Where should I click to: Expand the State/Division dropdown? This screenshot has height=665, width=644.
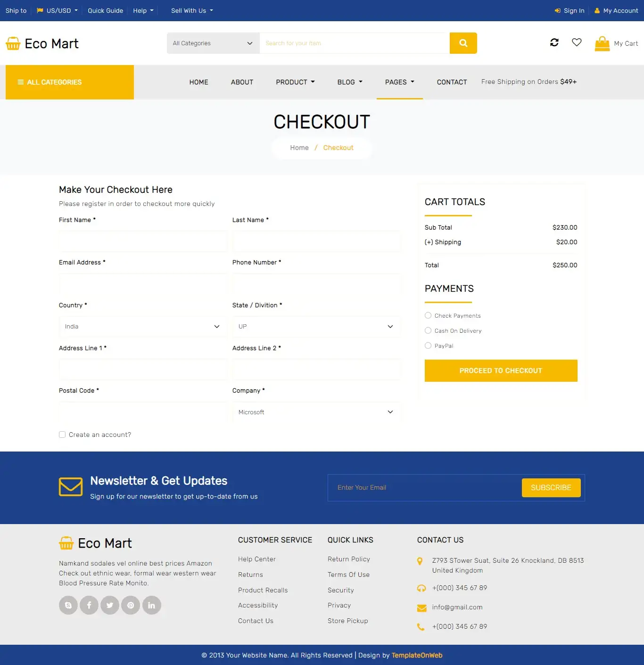click(x=316, y=326)
